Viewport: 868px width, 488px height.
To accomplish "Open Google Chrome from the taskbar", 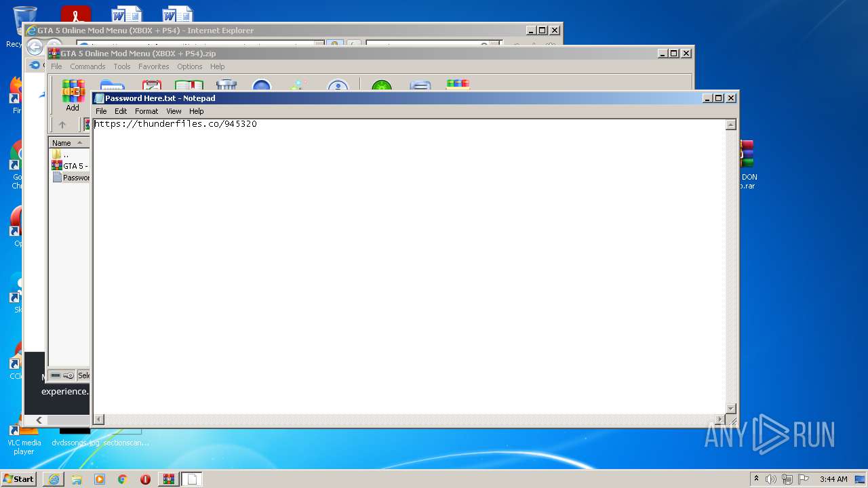I will tap(123, 479).
